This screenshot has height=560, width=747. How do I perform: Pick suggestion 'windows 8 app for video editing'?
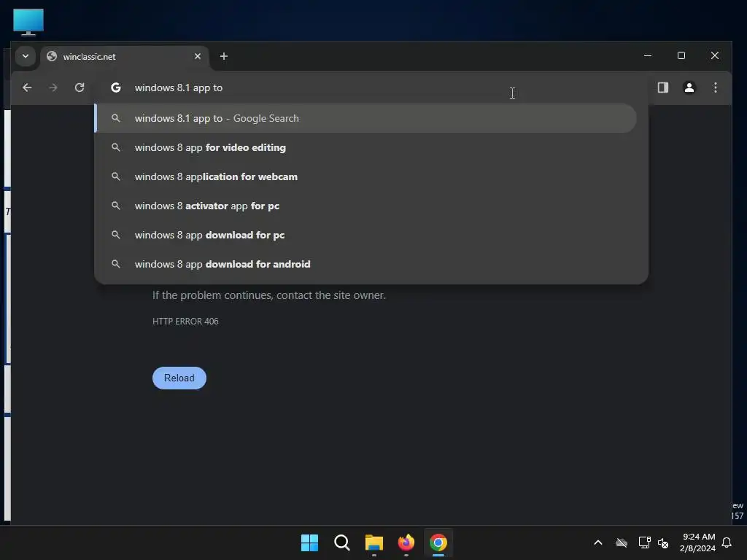coord(365,147)
